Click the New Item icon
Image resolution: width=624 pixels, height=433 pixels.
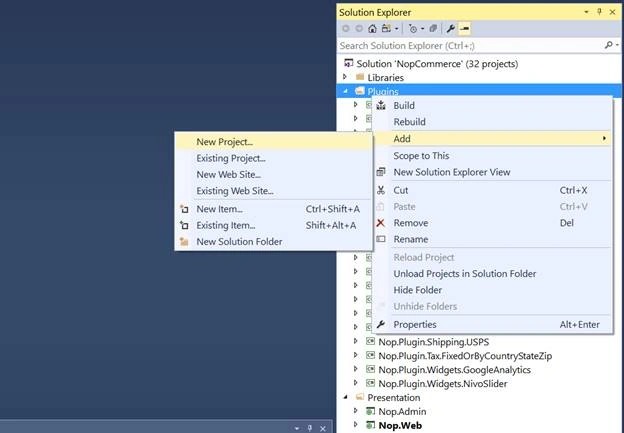click(184, 209)
